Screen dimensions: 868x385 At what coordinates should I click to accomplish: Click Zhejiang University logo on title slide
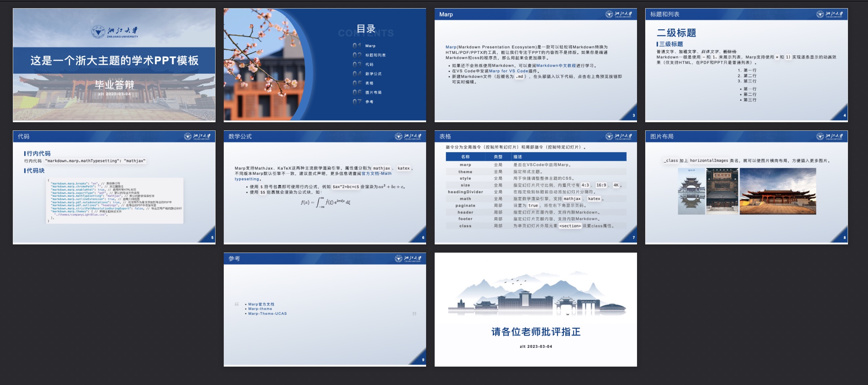[x=115, y=32]
